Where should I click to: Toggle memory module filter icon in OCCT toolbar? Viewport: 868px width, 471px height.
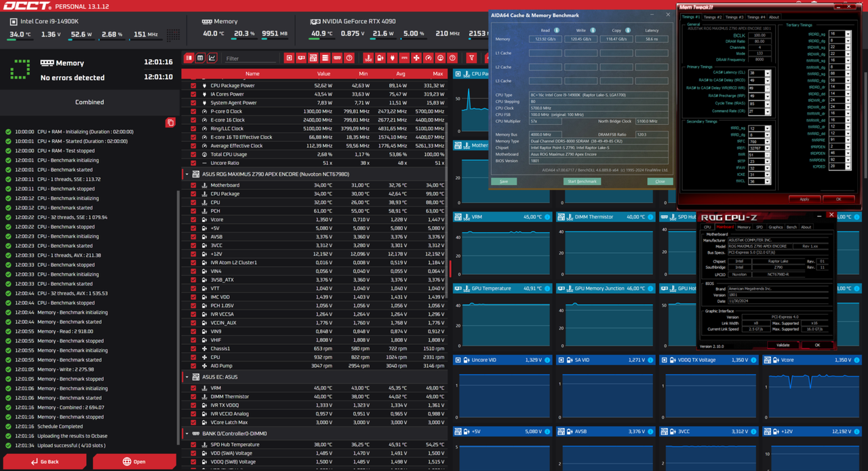point(337,58)
